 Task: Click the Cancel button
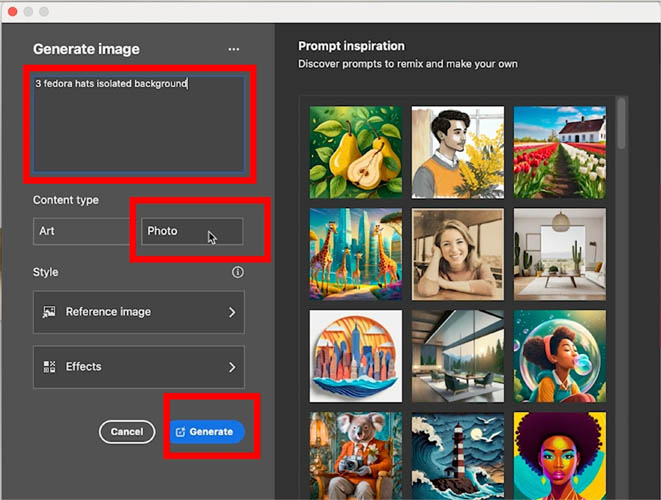coord(127,432)
